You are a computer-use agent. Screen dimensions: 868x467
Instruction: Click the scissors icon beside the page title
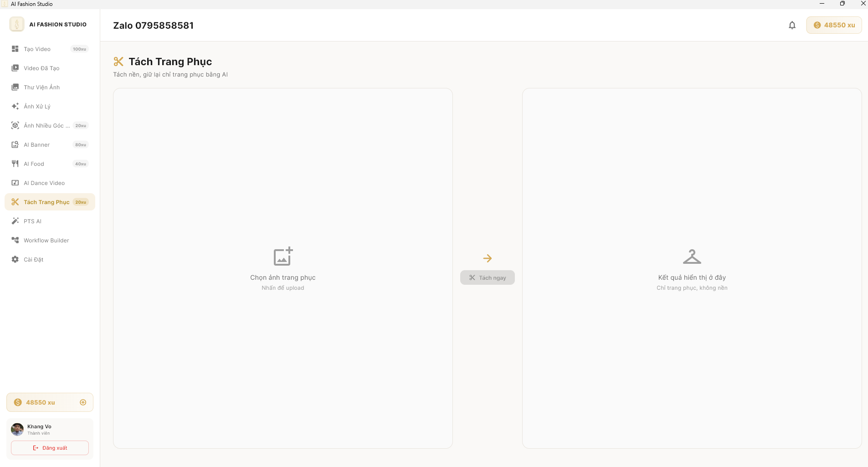(x=118, y=62)
